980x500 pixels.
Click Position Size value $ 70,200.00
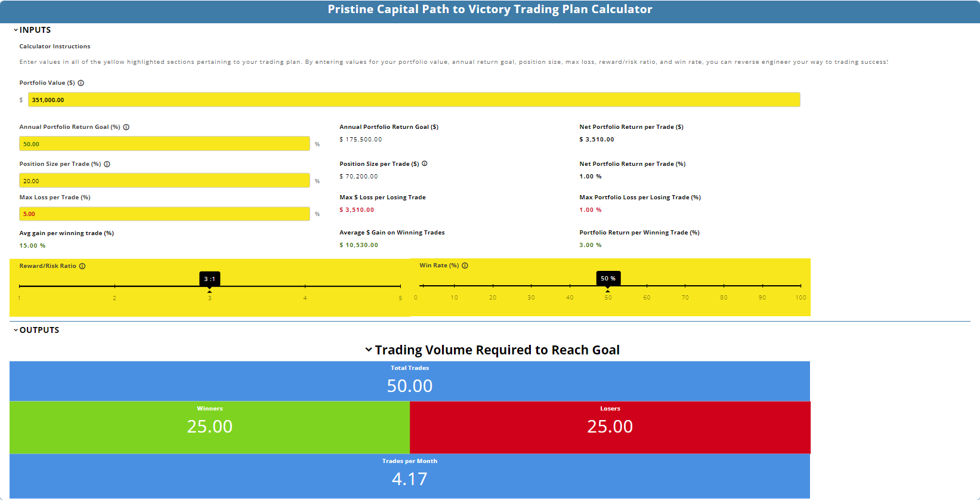pos(358,177)
